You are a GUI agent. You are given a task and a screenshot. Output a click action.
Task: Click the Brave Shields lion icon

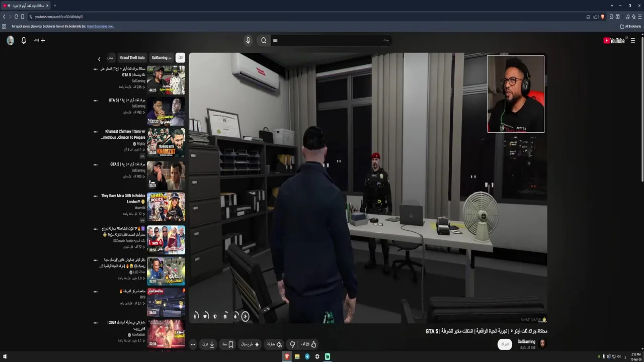(x=602, y=17)
